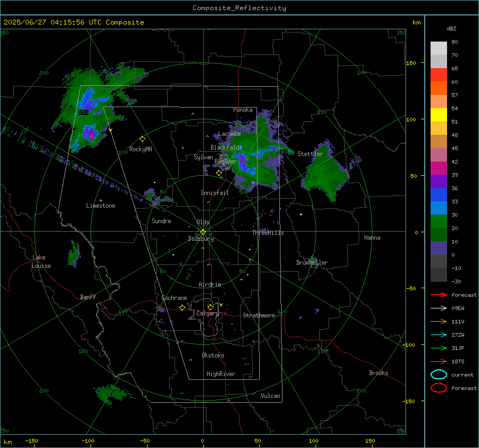Viewport: 479px width, 448px height.
Task: Click the Composite_Reflectivity title
Action: pyautogui.click(x=240, y=8)
